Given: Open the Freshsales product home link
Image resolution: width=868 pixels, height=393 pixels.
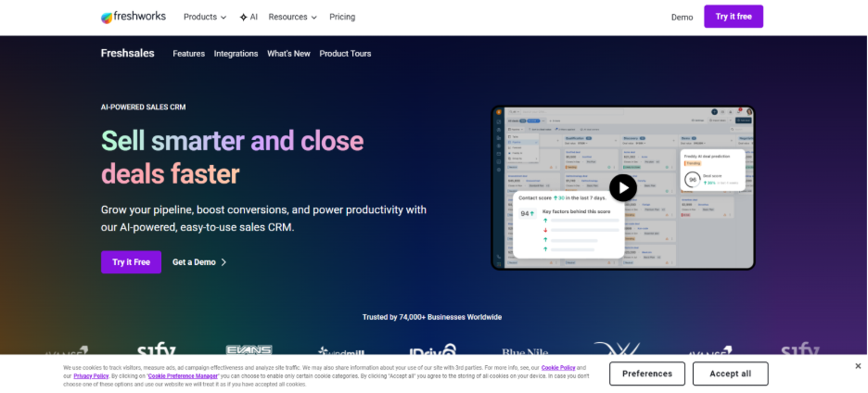Looking at the screenshot, I should (x=127, y=54).
